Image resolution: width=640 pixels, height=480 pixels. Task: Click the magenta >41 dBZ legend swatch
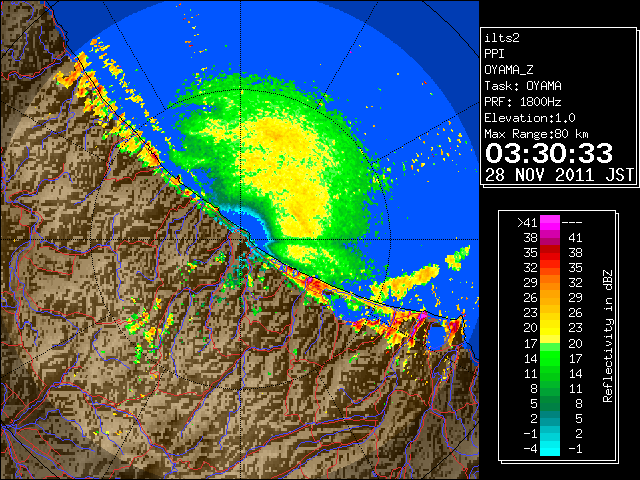coord(550,222)
